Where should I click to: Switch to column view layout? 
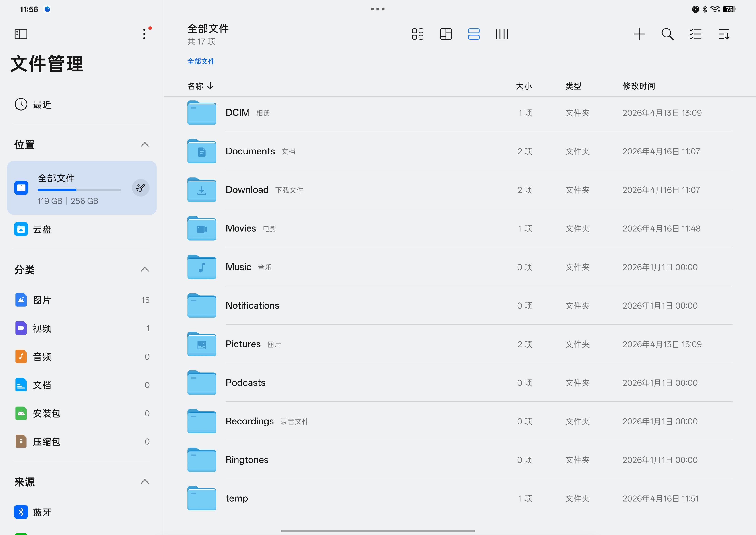point(502,34)
